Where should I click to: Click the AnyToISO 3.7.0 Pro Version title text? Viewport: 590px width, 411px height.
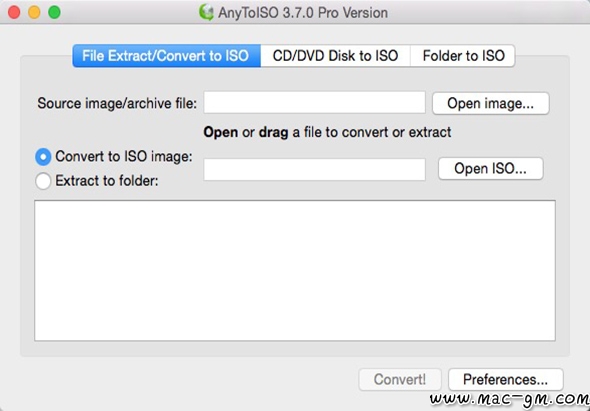[x=303, y=13]
